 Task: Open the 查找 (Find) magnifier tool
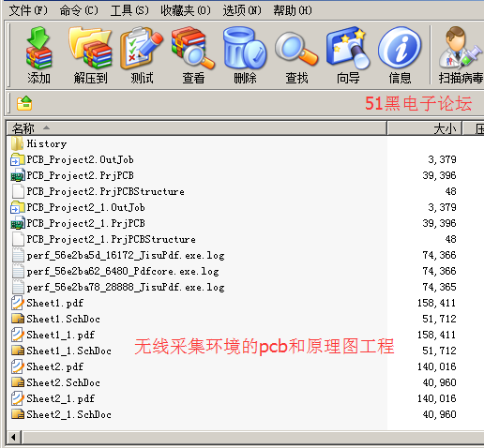(296, 55)
